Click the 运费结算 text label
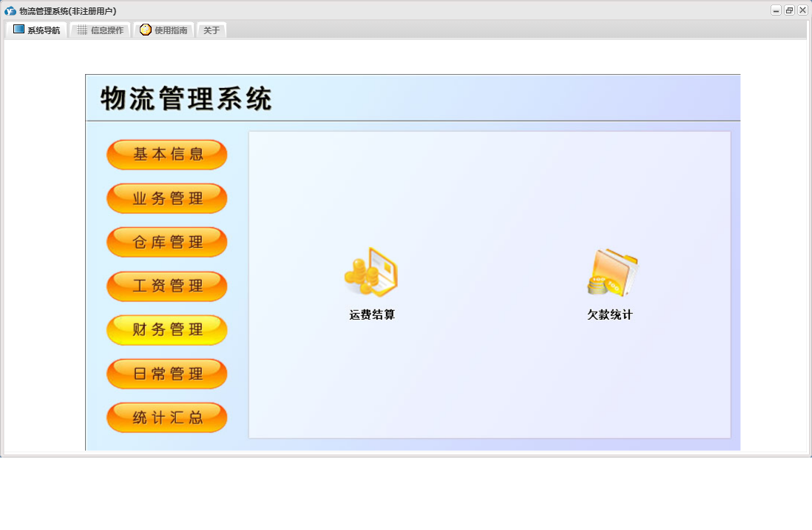This screenshot has height=530, width=812. click(x=372, y=315)
